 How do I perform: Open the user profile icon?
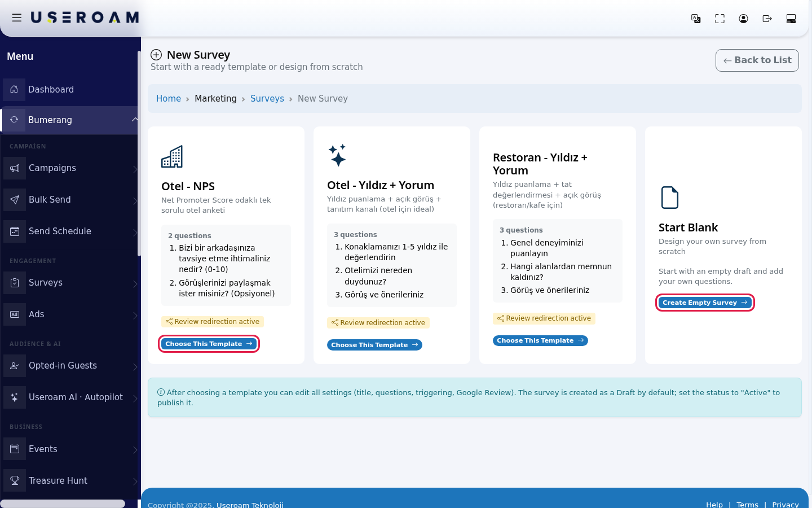pos(743,19)
